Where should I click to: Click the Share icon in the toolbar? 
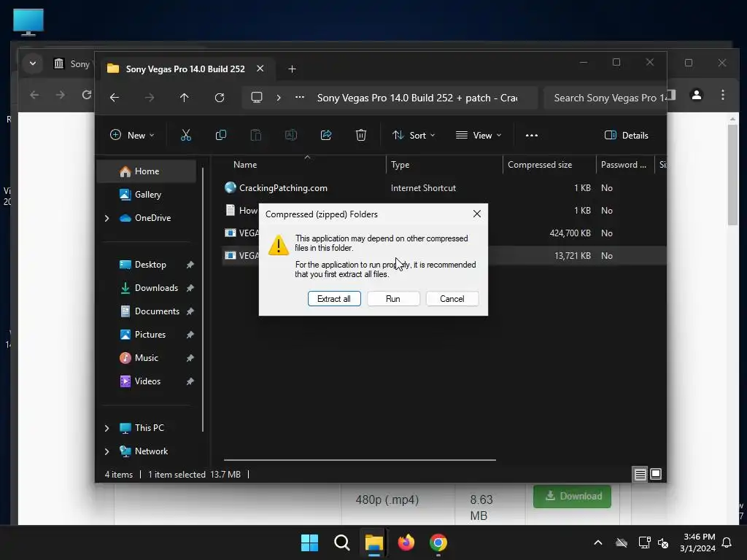[326, 135]
